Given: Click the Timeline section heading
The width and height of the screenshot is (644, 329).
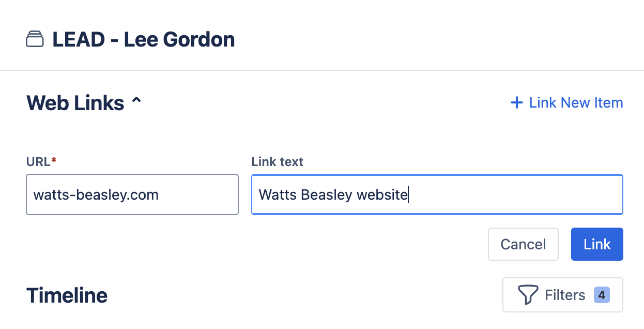Looking at the screenshot, I should 67,295.
